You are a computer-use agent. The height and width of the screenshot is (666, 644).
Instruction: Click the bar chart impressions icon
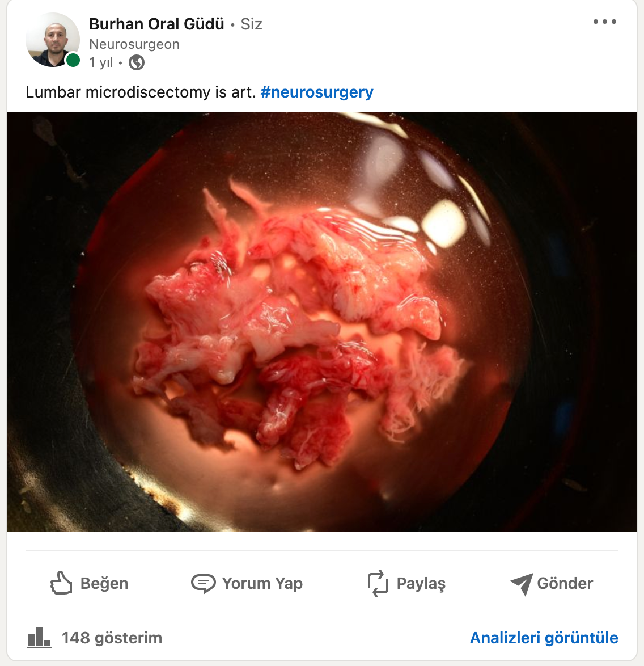click(x=39, y=638)
